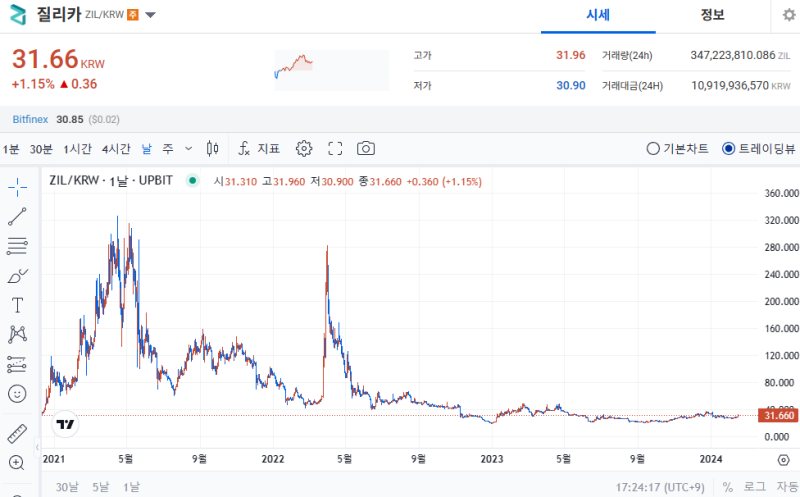The width and height of the screenshot is (800, 497).
Task: Click the 고가 value 31.96
Action: [570, 55]
